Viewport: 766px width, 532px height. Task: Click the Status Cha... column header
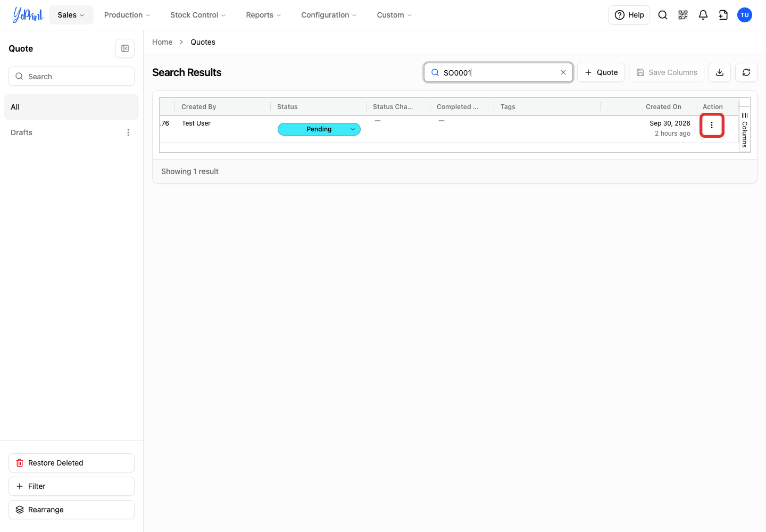[x=398, y=107]
